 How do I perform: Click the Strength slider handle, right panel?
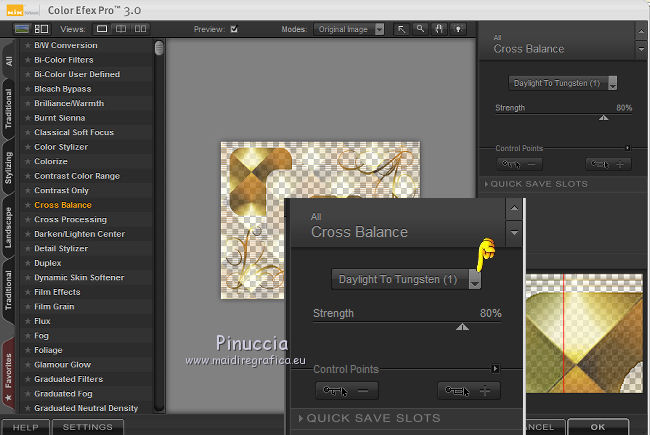(604, 118)
